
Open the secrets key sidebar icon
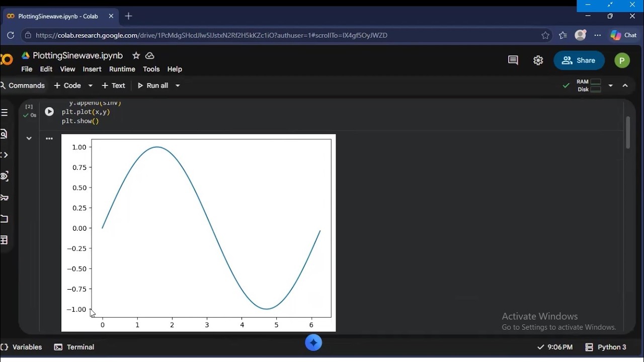click(x=4, y=197)
